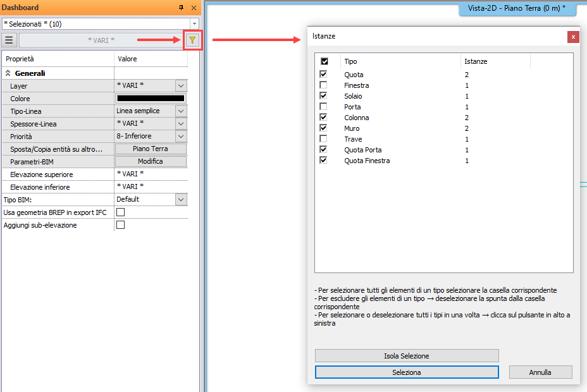
Task: Open the Selezionati (10) dropdown
Action: pos(194,24)
